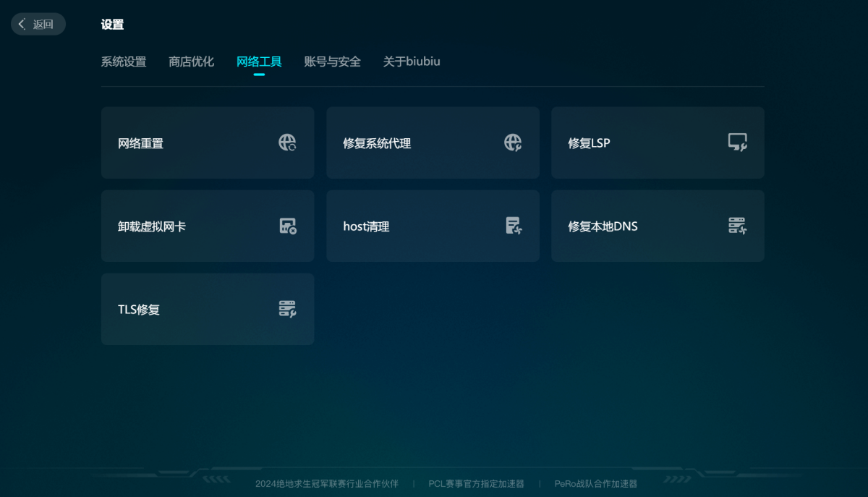Open the 账号与安全 tab
The image size is (868, 497).
point(332,62)
